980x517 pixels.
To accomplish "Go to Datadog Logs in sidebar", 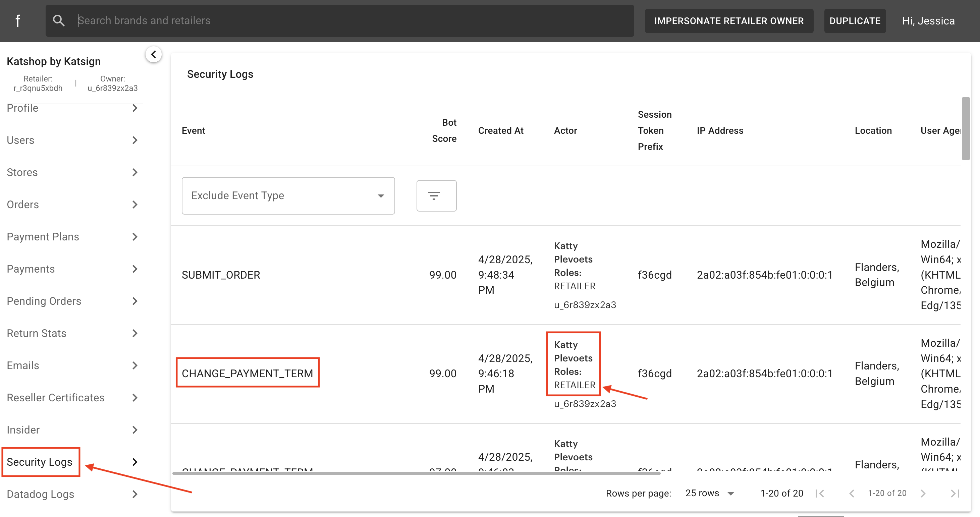I will point(72,494).
